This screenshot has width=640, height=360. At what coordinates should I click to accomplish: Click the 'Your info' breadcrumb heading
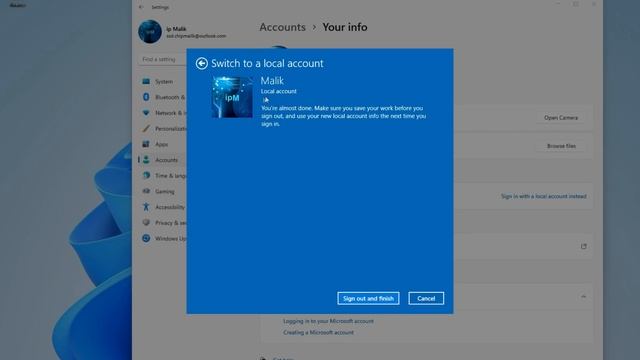(345, 27)
